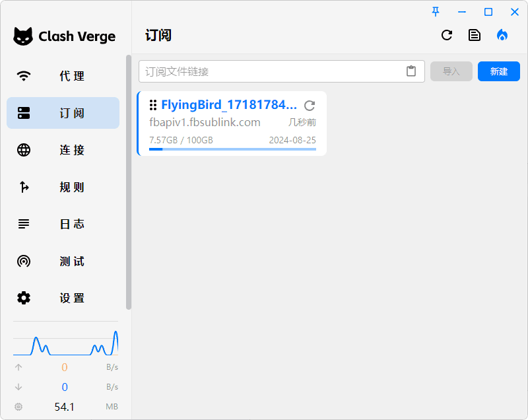Select the FlyingBird_17181784 subscription name

[x=229, y=105]
